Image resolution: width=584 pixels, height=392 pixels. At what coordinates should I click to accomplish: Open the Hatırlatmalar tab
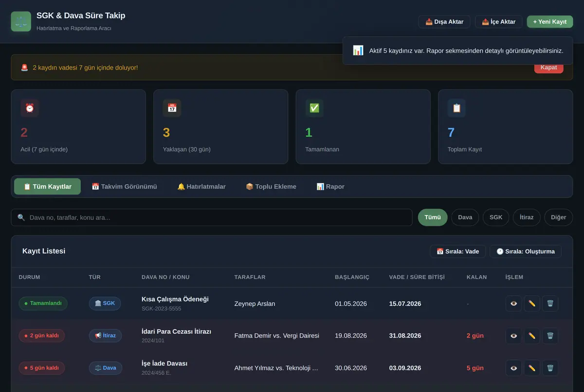point(201,186)
